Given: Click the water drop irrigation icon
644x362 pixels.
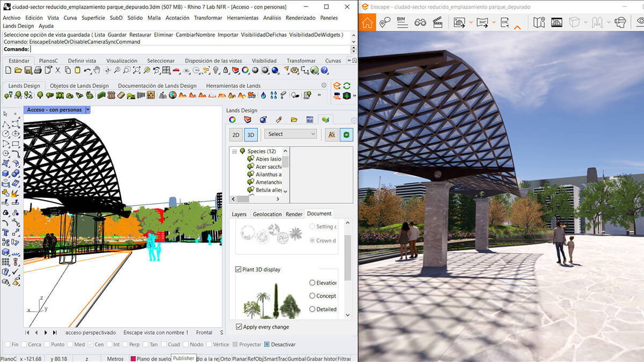Looking at the screenshot, I should [264, 95].
